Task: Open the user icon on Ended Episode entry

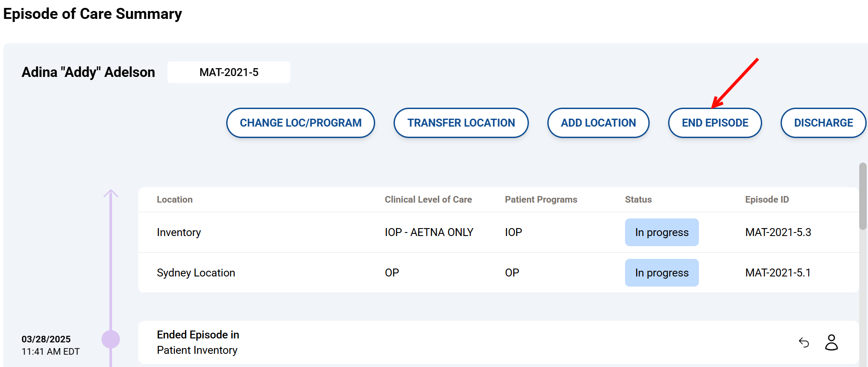Action: 831,342
